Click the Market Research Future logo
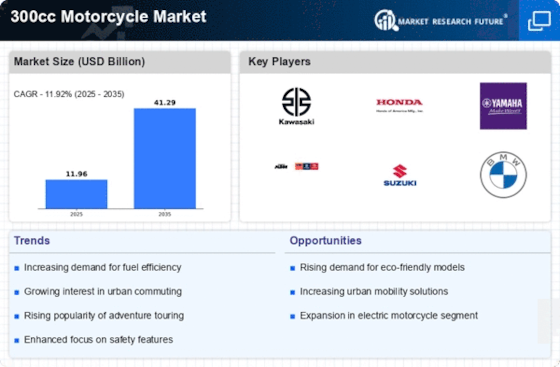The width and height of the screenshot is (560, 367). click(x=441, y=20)
